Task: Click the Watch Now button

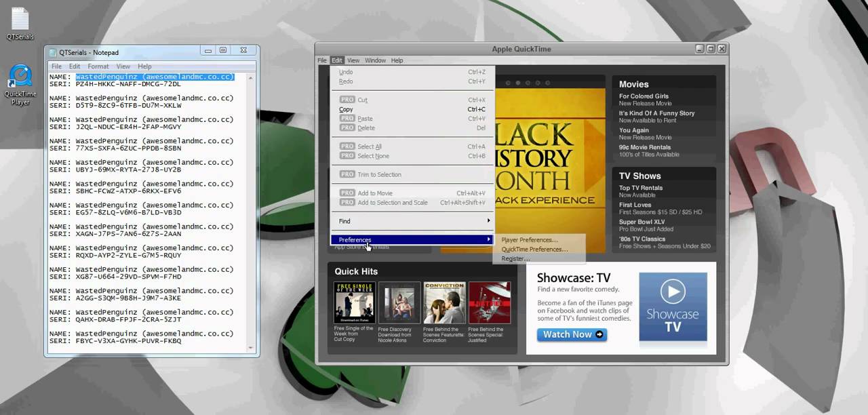Action: (x=572, y=334)
